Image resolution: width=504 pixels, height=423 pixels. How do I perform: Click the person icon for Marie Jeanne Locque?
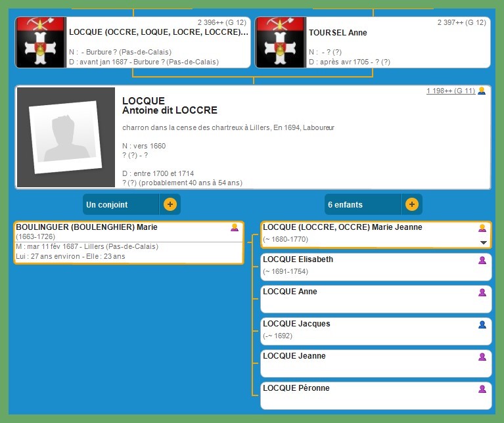point(482,228)
